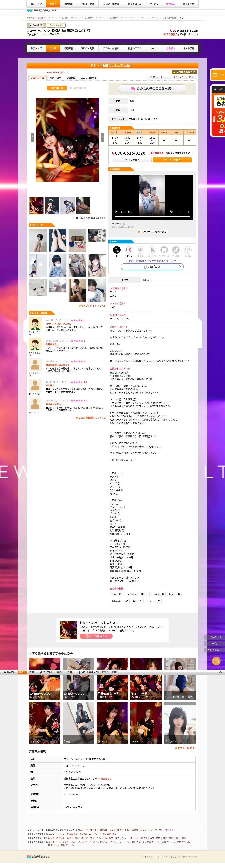Click the Amazon ほしい物 wishlist icon

[152, 250]
